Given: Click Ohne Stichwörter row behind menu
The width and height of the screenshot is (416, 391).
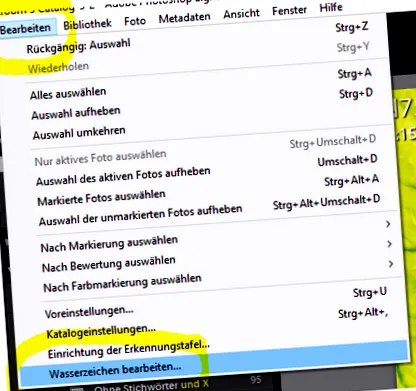Looking at the screenshot, I should pyautogui.click(x=151, y=386).
